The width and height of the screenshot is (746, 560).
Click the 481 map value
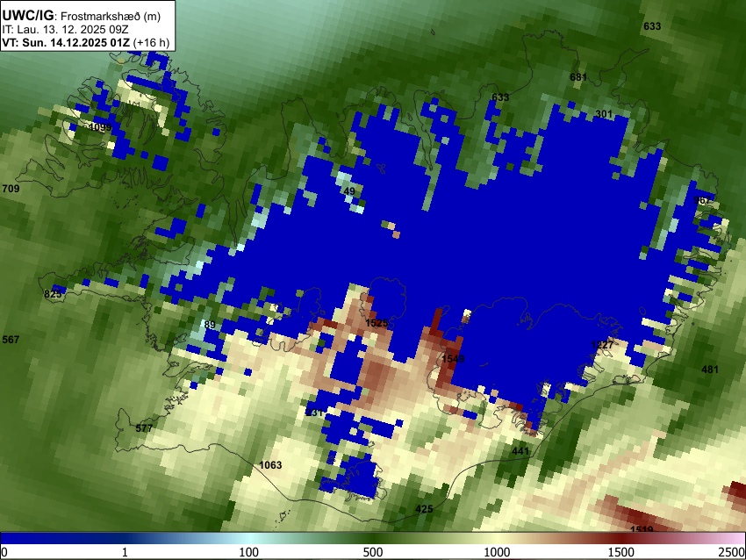pyautogui.click(x=710, y=370)
